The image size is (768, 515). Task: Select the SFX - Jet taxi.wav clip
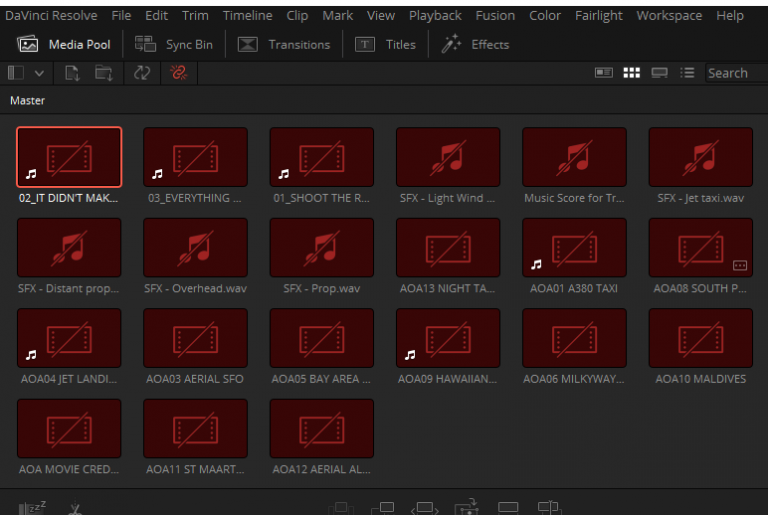pos(701,157)
